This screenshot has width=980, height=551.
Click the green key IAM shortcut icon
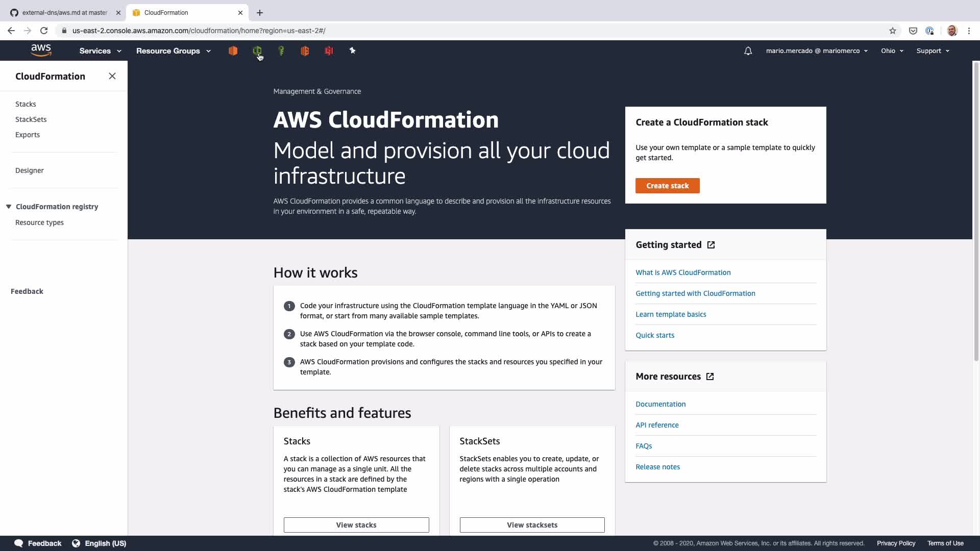[281, 51]
